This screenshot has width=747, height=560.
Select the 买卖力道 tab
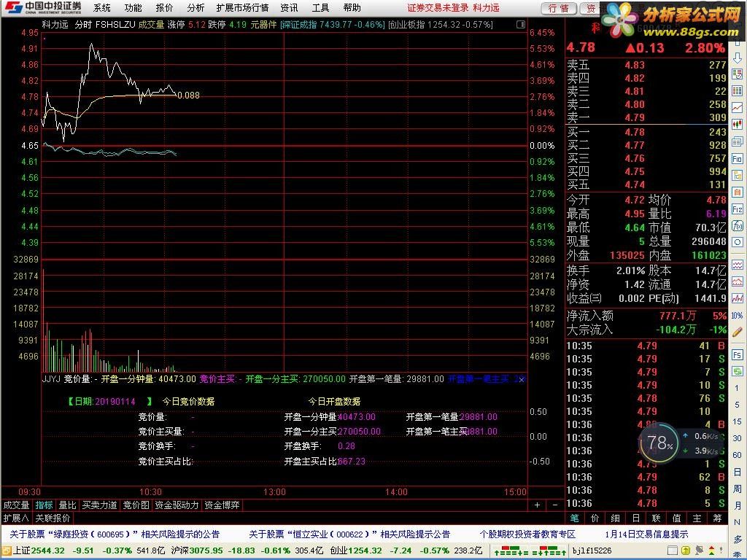[99, 505]
